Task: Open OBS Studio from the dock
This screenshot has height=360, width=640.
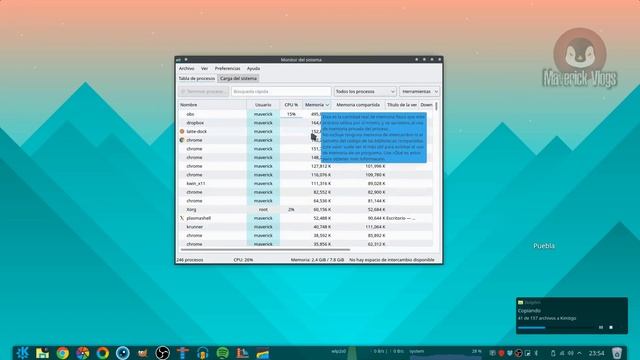Action: tap(162, 353)
